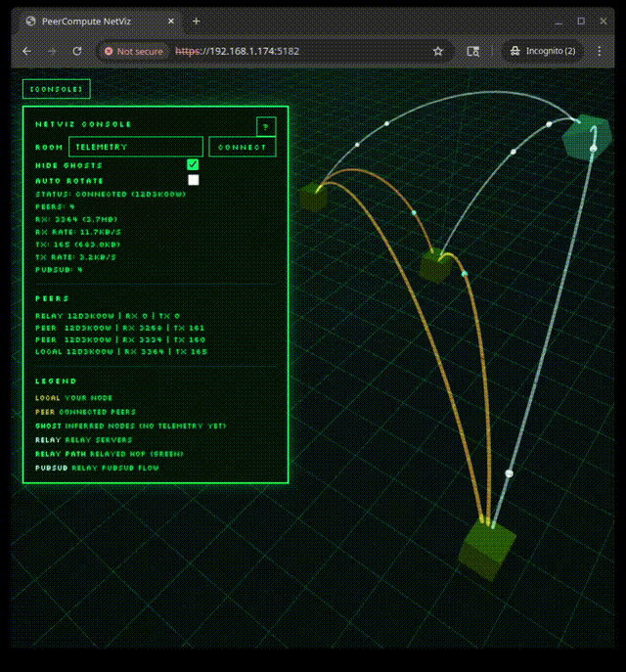Toggle the [CONSOLE] panel button

pyautogui.click(x=56, y=89)
